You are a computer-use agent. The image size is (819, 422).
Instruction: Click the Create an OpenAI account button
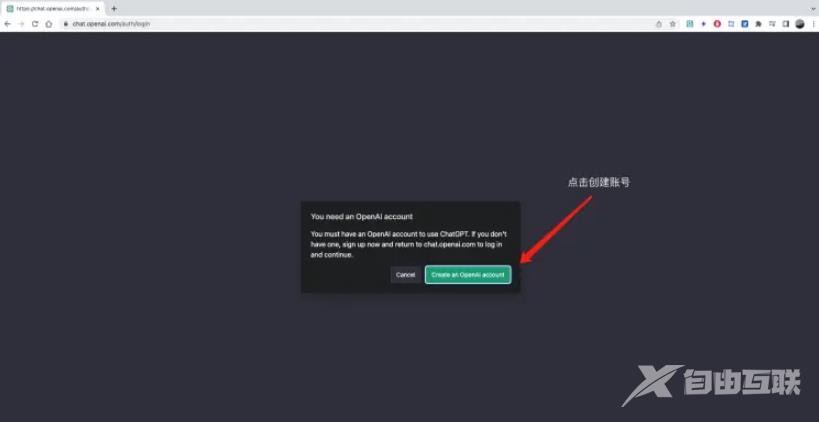click(468, 275)
